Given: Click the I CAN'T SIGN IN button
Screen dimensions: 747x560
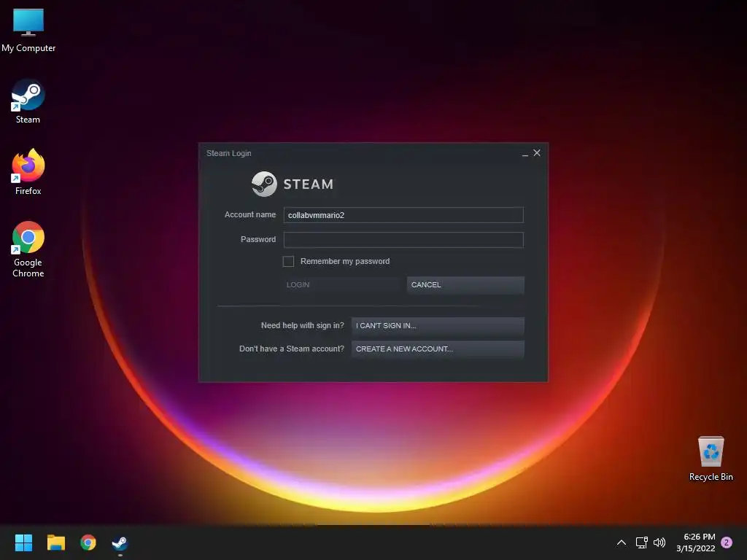Looking at the screenshot, I should [438, 326].
